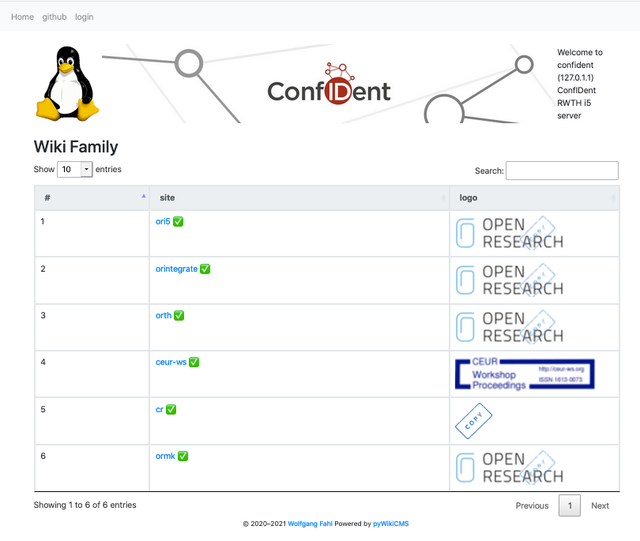Click page 1 pagination button
The image size is (640, 541).
[x=570, y=505]
